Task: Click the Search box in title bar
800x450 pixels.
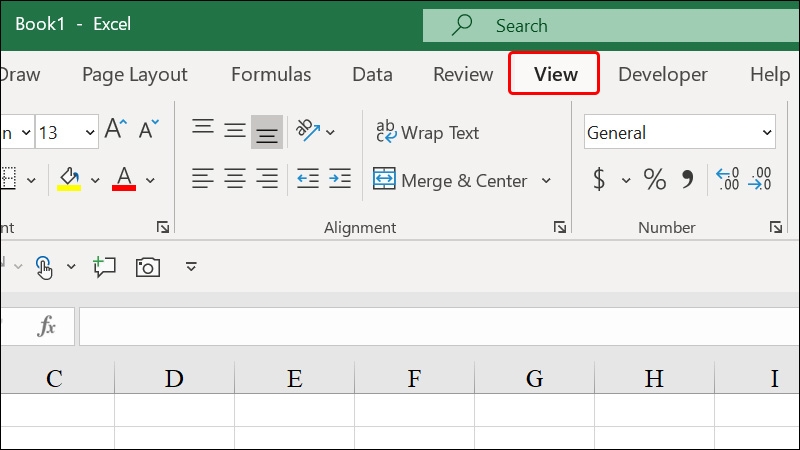Action: click(611, 26)
